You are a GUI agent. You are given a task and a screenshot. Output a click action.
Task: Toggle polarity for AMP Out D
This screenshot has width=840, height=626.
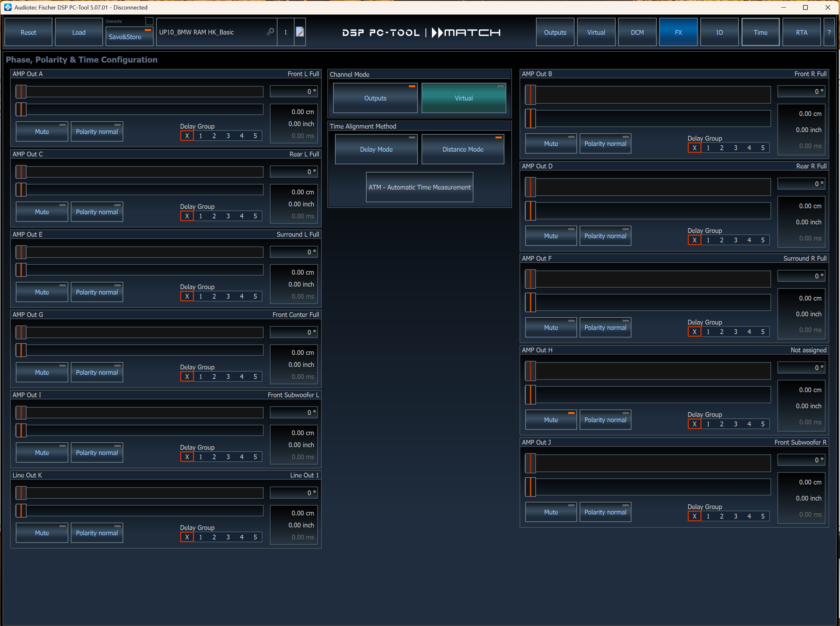[605, 236]
